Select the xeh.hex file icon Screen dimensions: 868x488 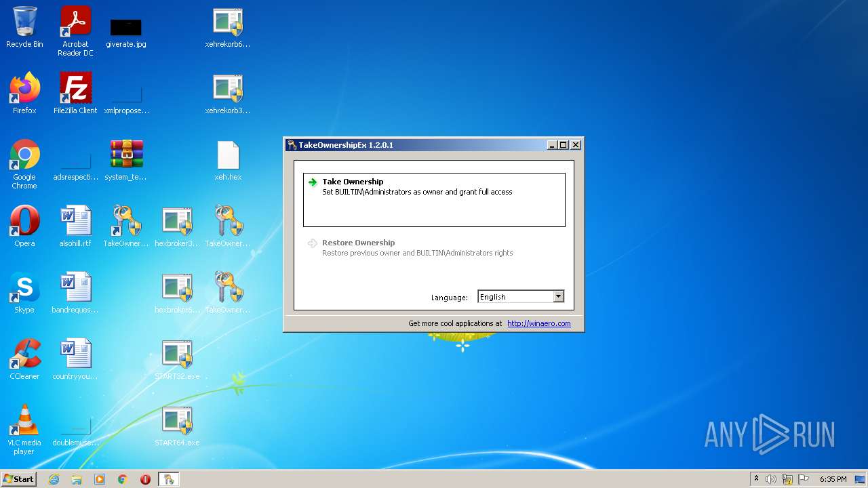[228, 160]
